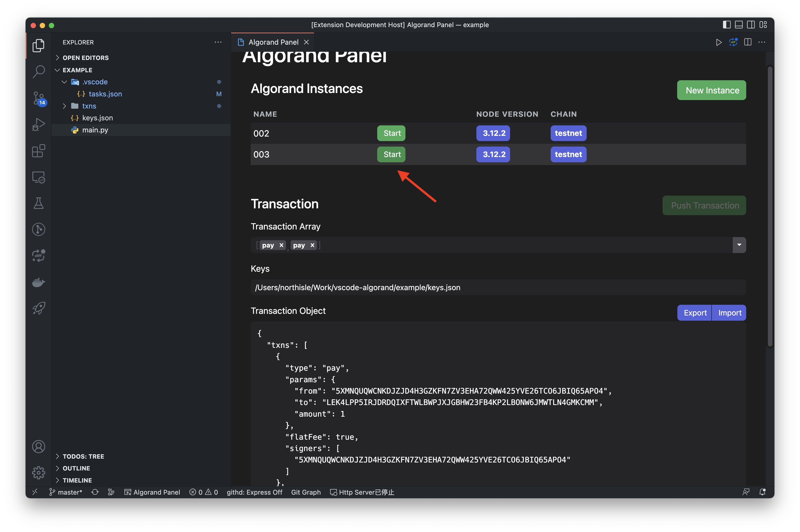
Task: Open the Extensions view
Action: [x=39, y=151]
